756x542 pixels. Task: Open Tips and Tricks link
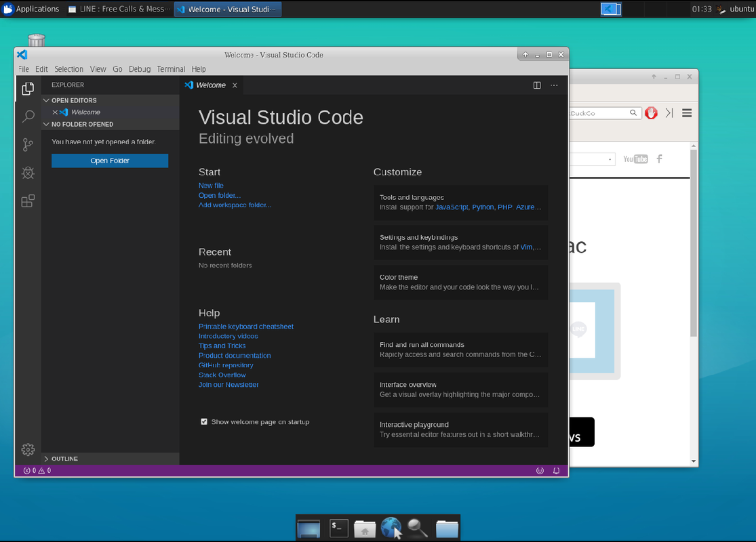point(222,346)
